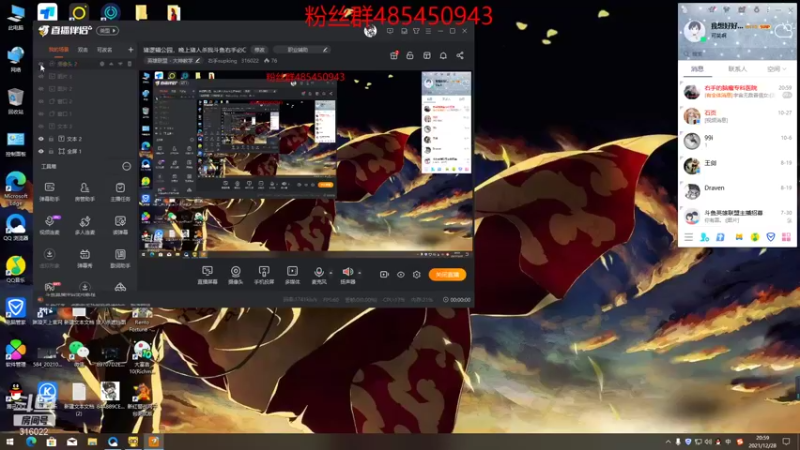Open the recording camera icon near 关闭直播
Image resolution: width=800 pixels, height=450 pixels.
pyautogui.click(x=384, y=274)
